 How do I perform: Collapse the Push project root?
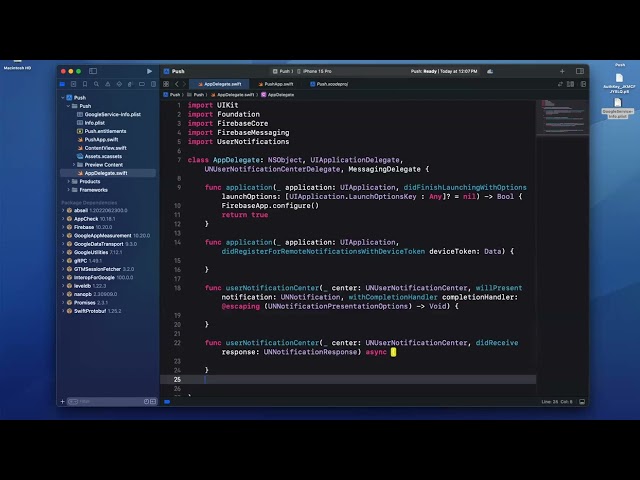click(x=63, y=98)
